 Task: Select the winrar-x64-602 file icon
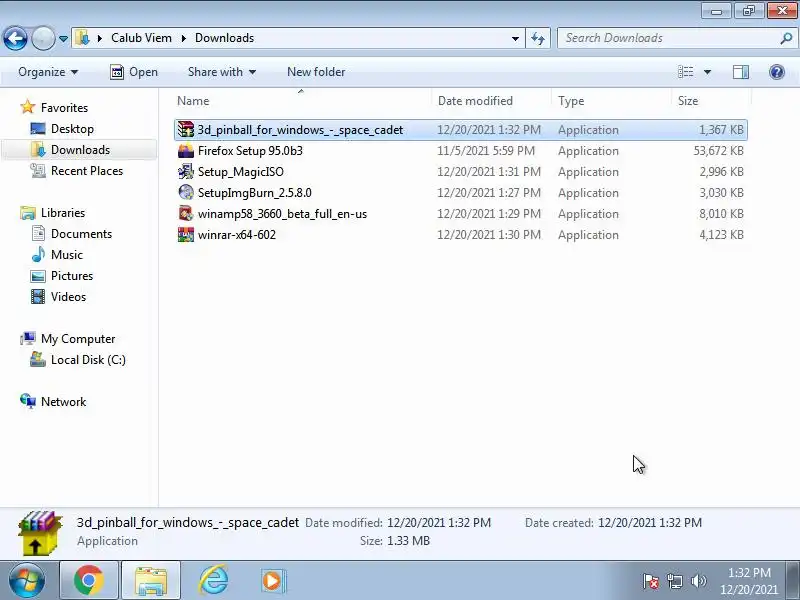(186, 235)
